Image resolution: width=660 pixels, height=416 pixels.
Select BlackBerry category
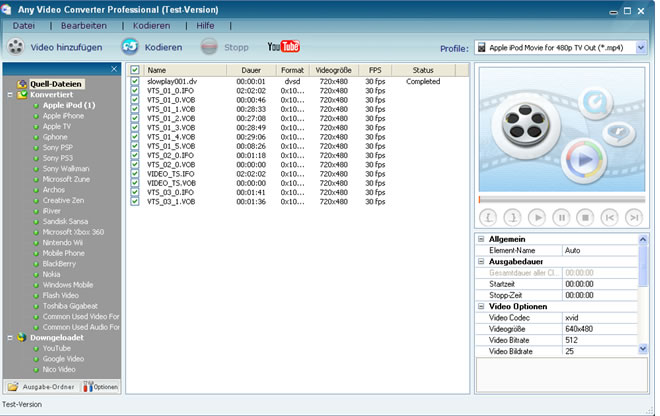point(59,264)
